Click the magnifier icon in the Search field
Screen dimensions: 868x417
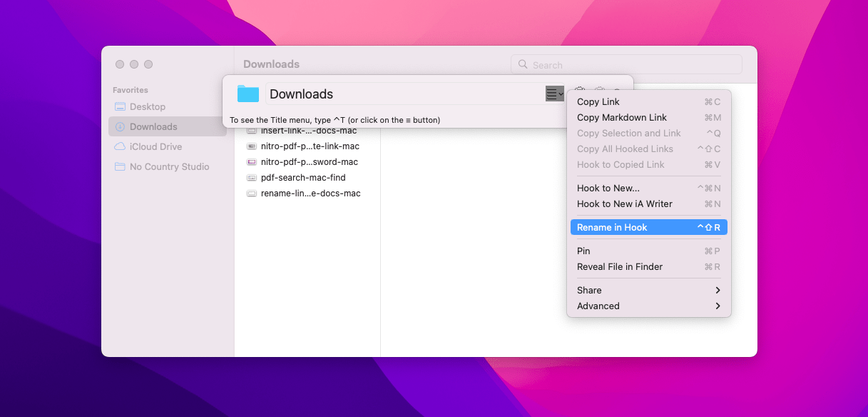[523, 64]
